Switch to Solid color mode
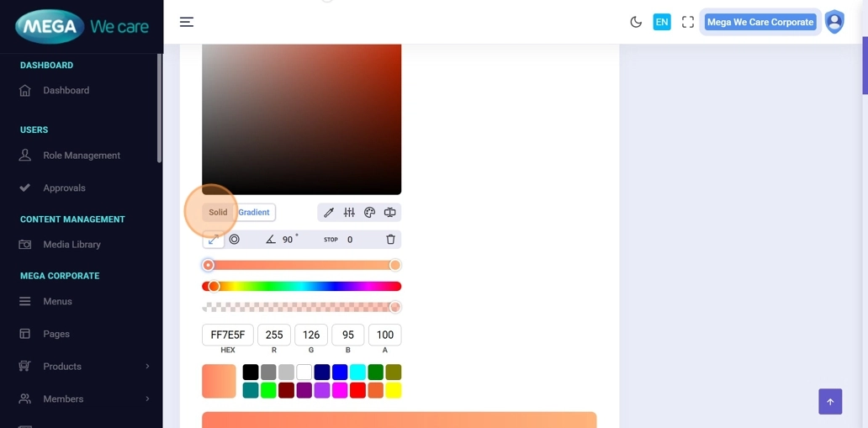The height and width of the screenshot is (428, 868). click(218, 213)
